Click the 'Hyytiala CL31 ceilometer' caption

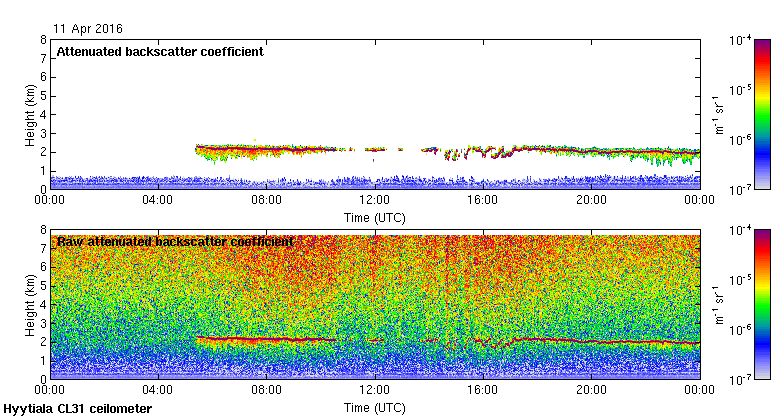pyautogui.click(x=78, y=409)
